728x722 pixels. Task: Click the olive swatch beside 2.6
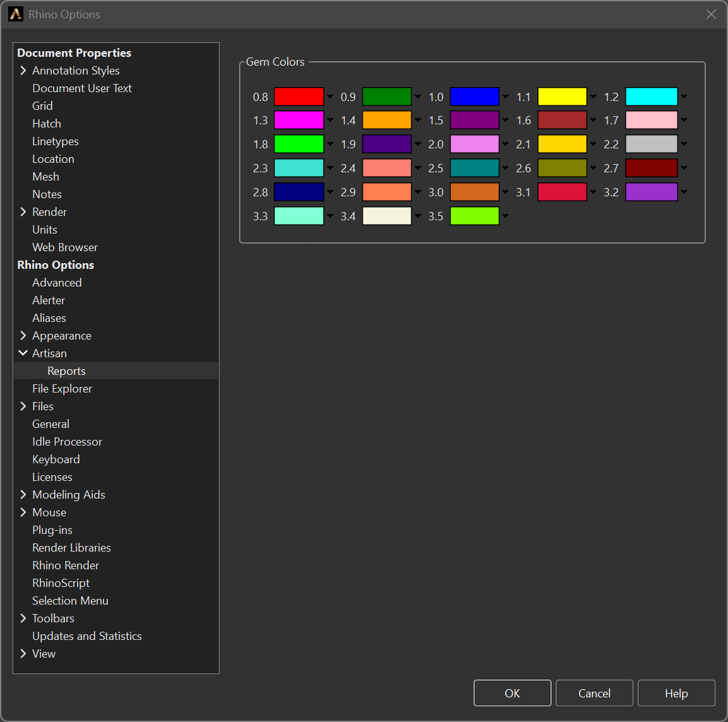pos(562,168)
